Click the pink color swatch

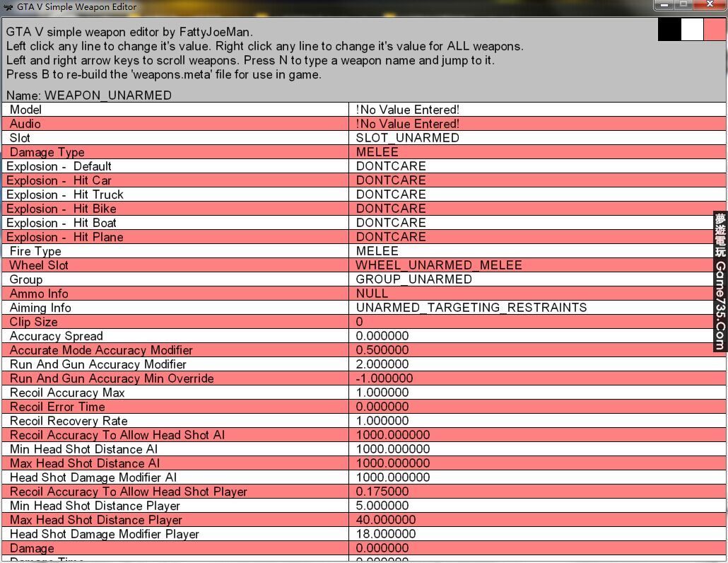pos(715,29)
